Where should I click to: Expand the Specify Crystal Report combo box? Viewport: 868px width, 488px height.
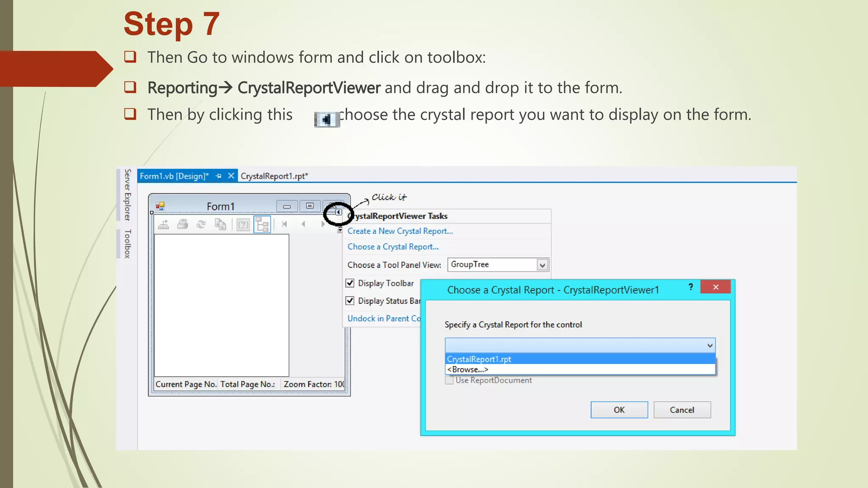[x=709, y=346]
